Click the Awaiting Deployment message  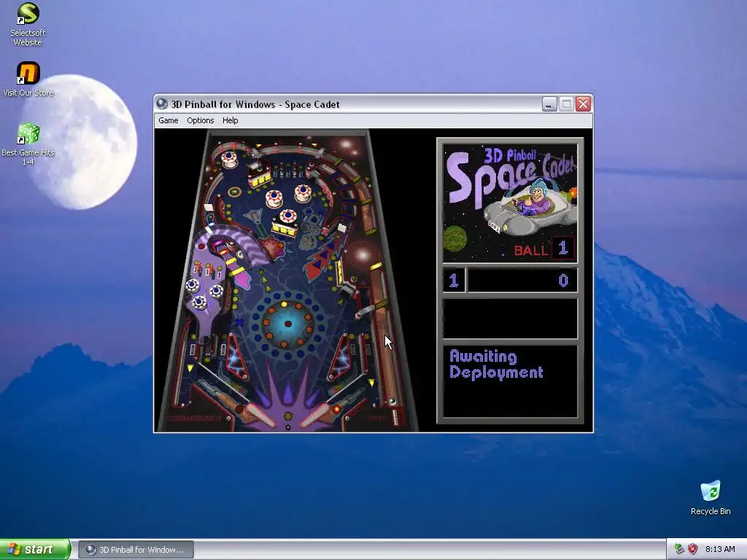coord(496,365)
